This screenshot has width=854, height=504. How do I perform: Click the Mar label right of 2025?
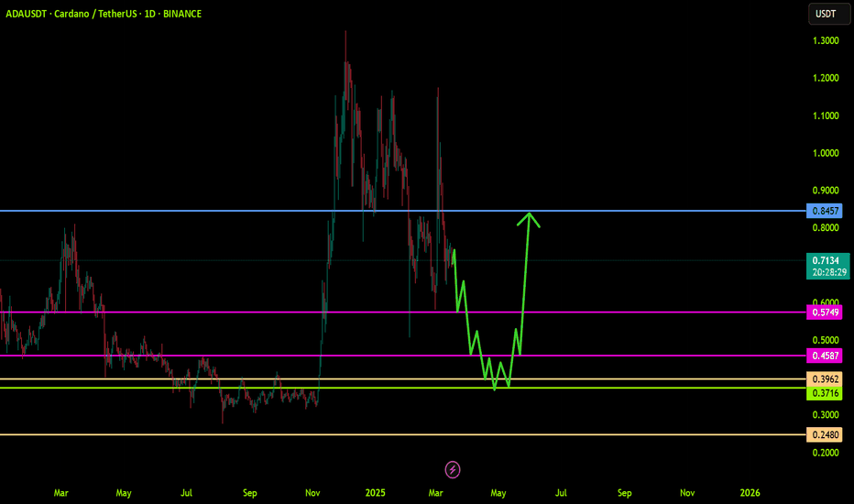[436, 493]
